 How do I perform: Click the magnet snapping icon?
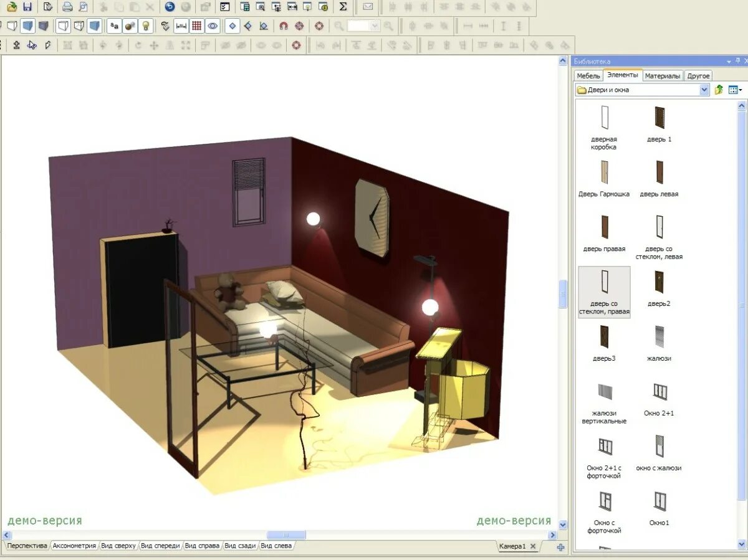[284, 26]
